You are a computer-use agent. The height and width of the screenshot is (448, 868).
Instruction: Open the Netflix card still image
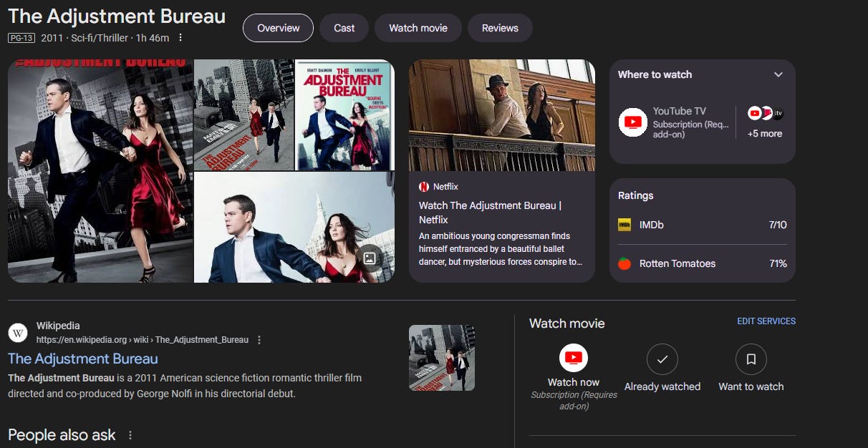coord(502,115)
